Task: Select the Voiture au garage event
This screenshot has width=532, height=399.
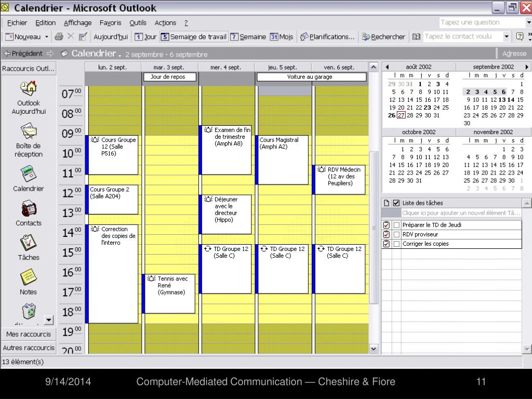Action: [x=311, y=77]
